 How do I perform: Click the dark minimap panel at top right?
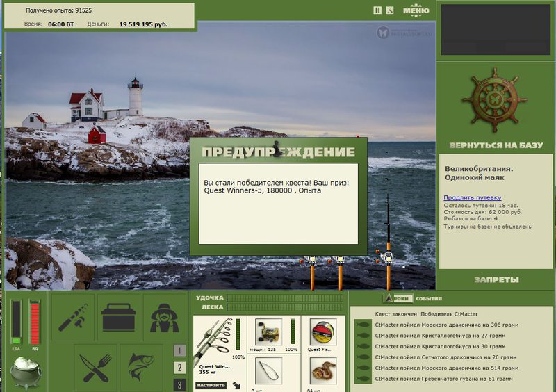click(496, 30)
